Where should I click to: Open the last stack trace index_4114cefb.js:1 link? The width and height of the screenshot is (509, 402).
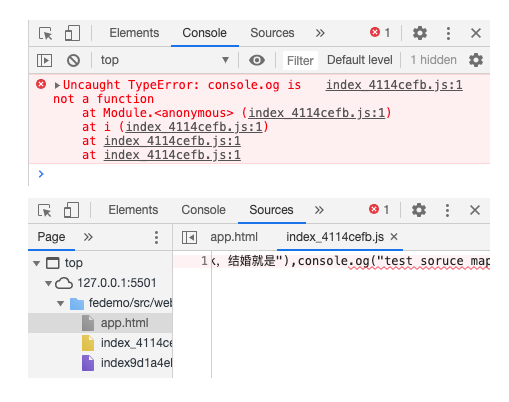[172, 155]
